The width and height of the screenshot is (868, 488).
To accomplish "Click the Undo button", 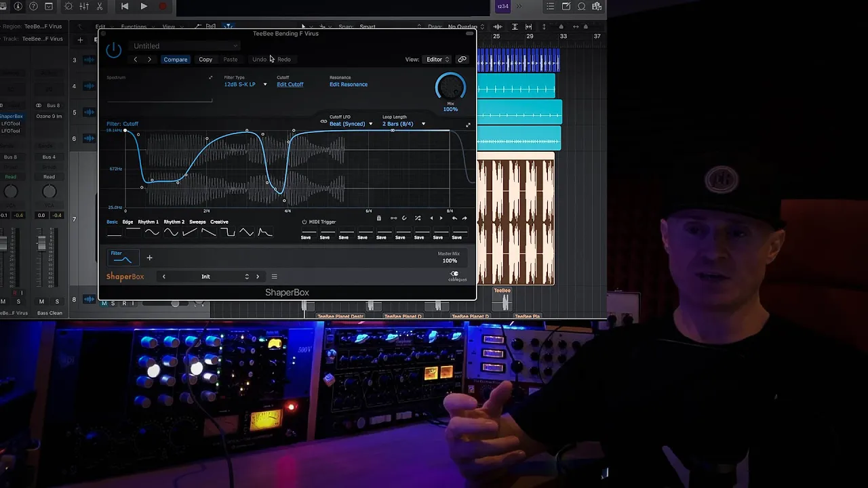I will tap(260, 60).
